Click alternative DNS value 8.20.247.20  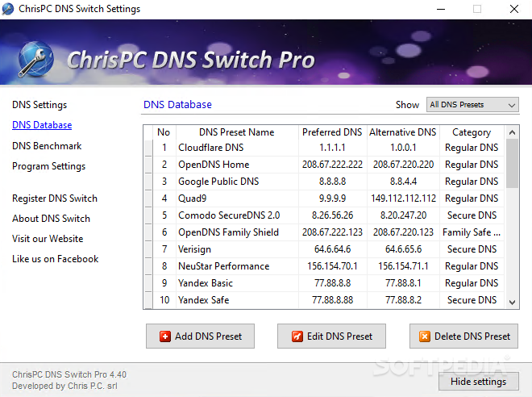click(403, 215)
